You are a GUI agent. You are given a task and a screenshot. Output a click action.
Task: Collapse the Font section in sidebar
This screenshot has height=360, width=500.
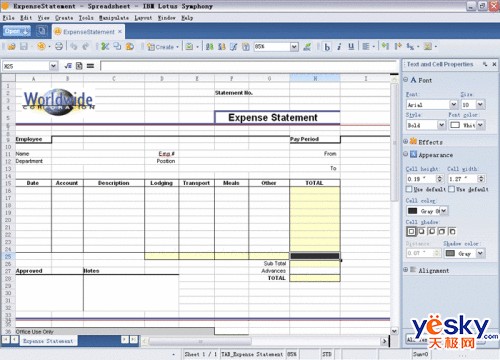click(x=406, y=80)
